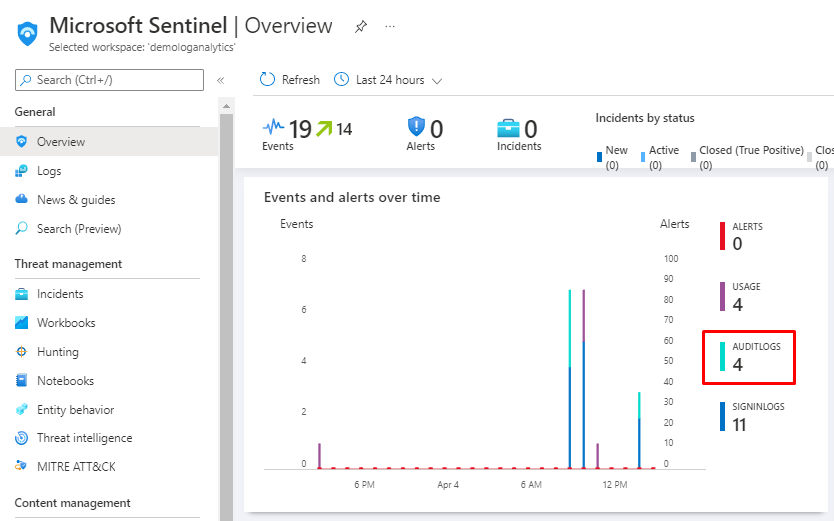Image resolution: width=834 pixels, height=521 pixels.
Task: Click the Events count tile
Action: (307, 133)
